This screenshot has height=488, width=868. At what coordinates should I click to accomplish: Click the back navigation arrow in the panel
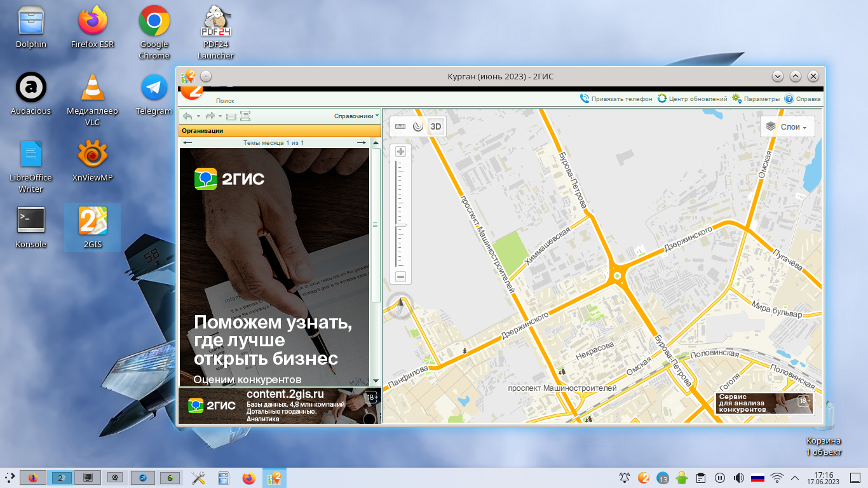point(187,116)
